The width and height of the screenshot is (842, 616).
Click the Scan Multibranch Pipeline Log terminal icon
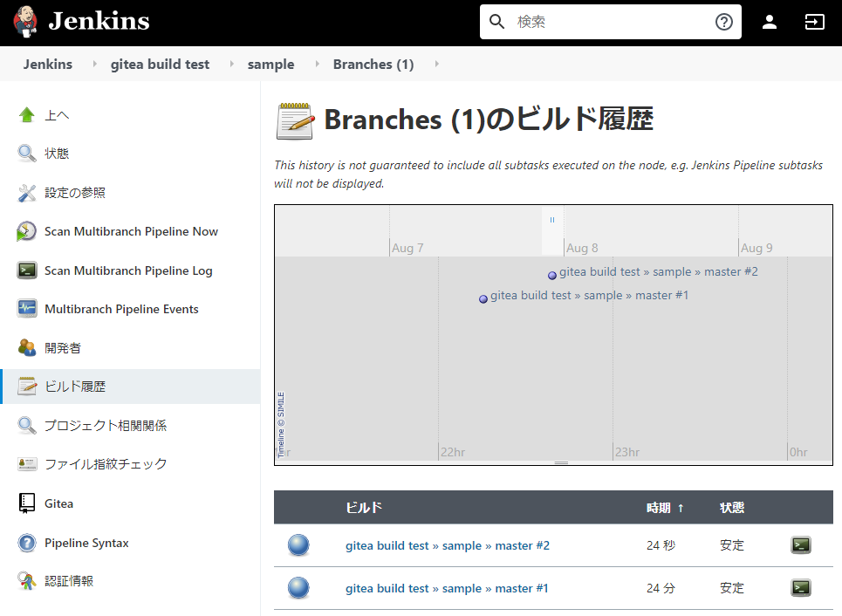pos(26,270)
